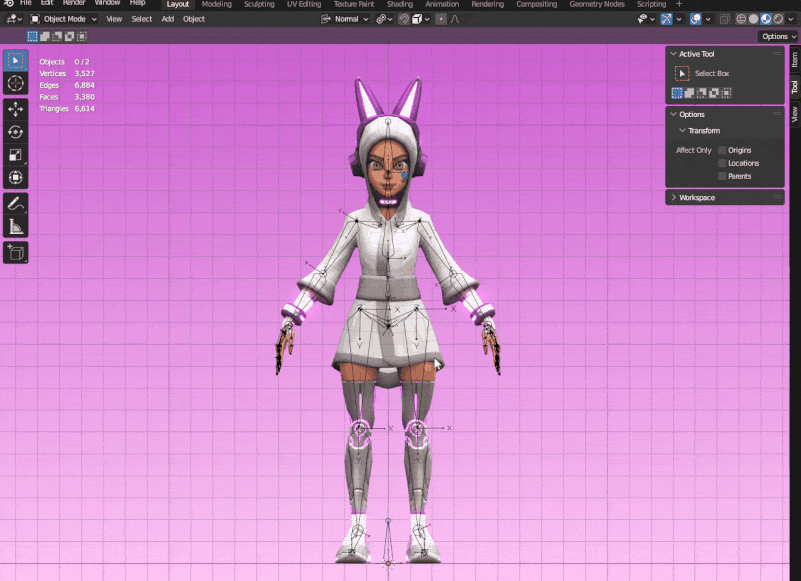Image resolution: width=801 pixels, height=581 pixels.
Task: Enable the Origins checkbox
Action: [722, 150]
